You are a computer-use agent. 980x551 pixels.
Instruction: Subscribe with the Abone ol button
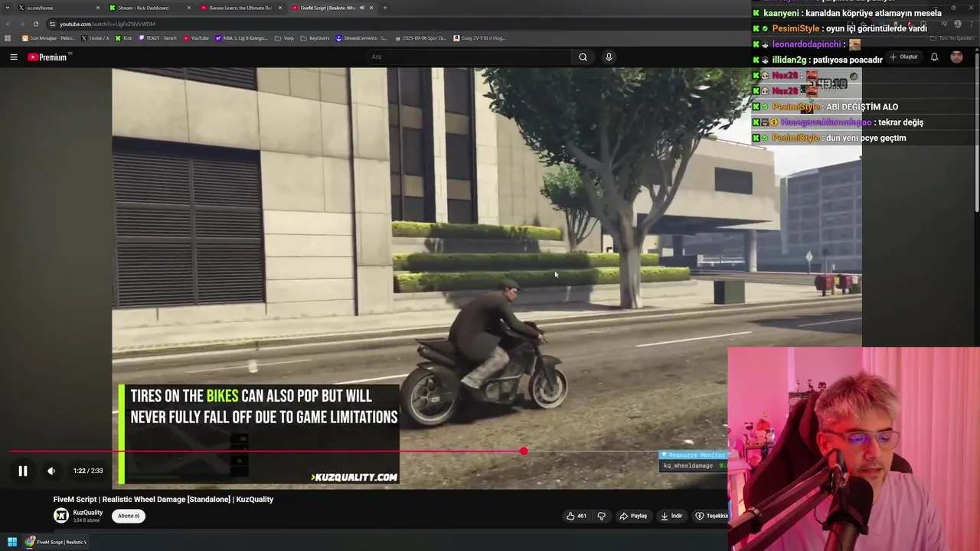point(129,516)
